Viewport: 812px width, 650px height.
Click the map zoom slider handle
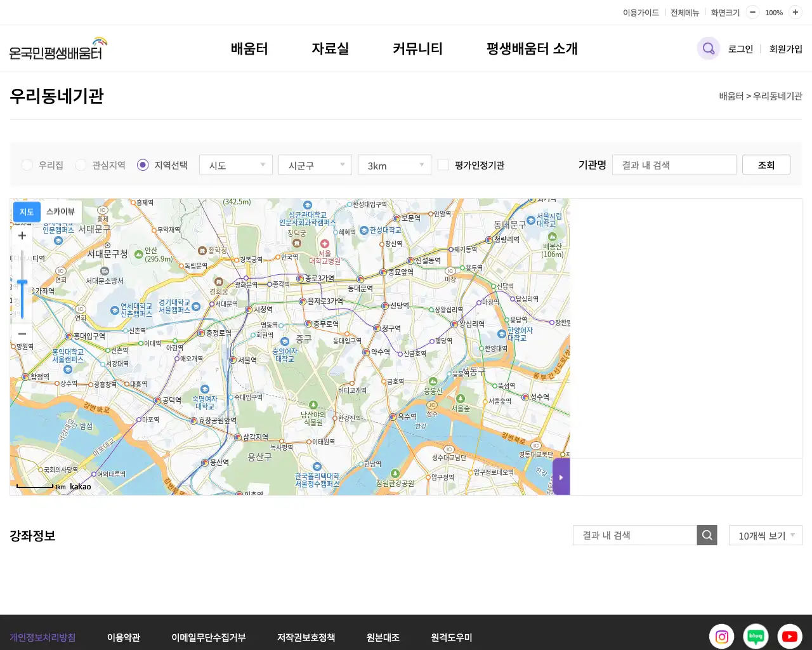[22, 282]
